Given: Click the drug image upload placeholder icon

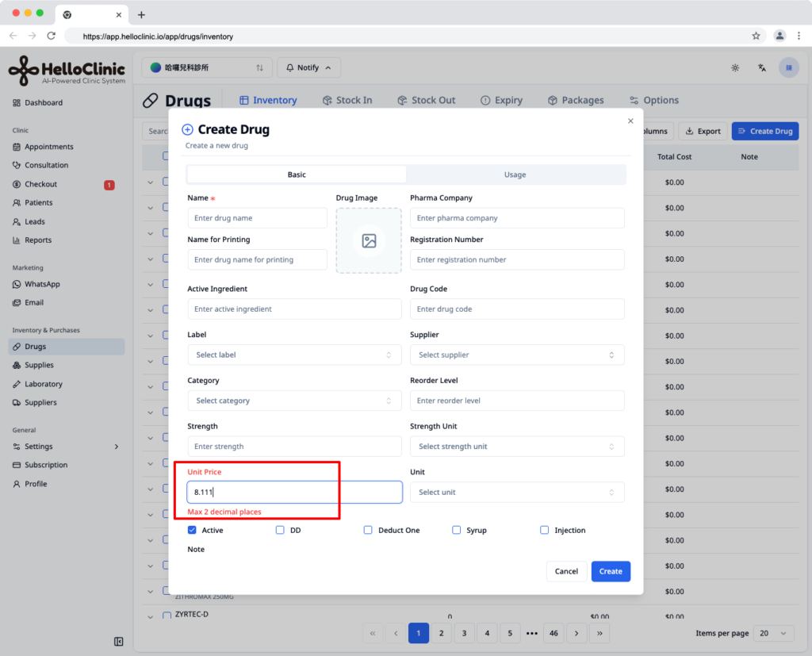Looking at the screenshot, I should click(x=369, y=241).
